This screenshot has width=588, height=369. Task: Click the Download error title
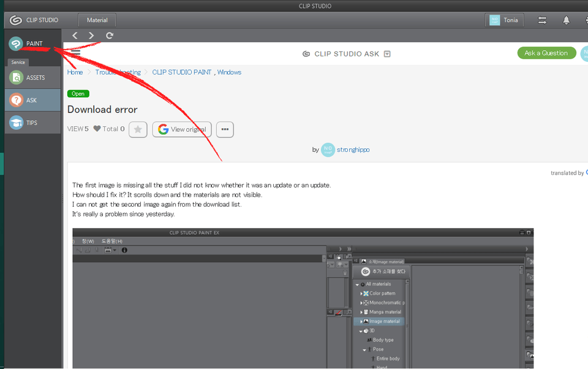coord(102,110)
